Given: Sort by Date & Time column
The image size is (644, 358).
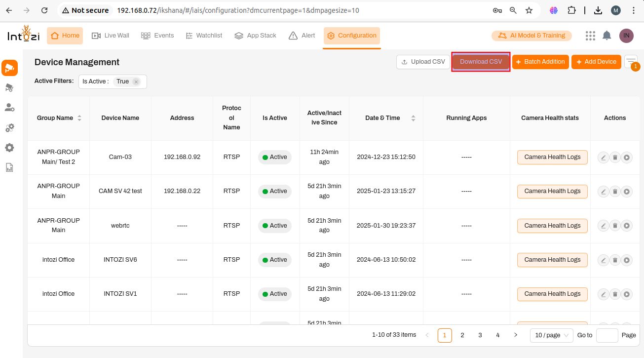Looking at the screenshot, I should (x=413, y=118).
